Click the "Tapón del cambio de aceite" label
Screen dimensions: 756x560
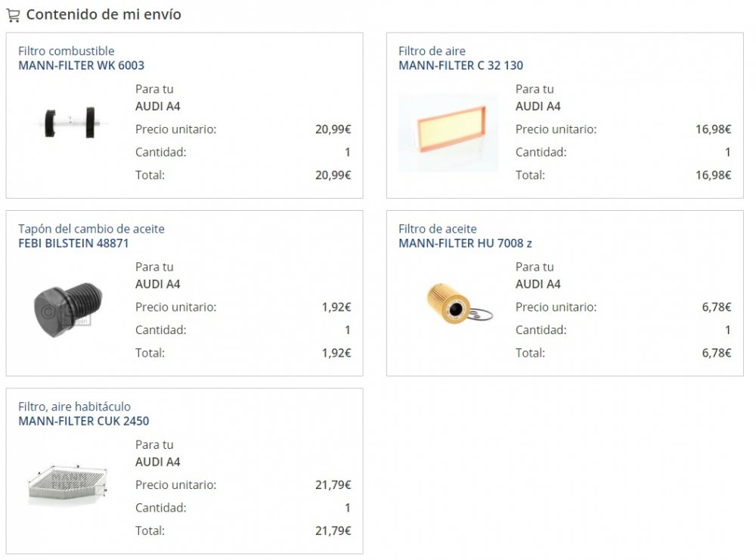[91, 229]
